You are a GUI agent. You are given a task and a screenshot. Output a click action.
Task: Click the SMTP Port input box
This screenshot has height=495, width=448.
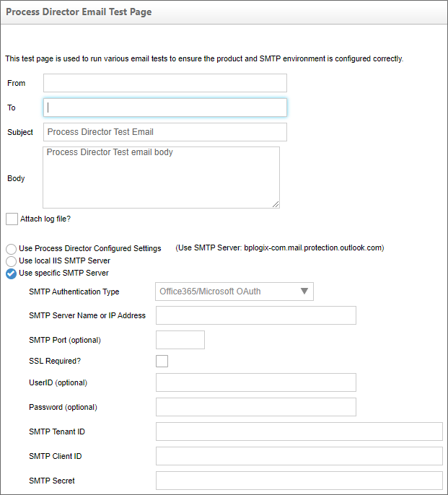pyautogui.click(x=180, y=340)
